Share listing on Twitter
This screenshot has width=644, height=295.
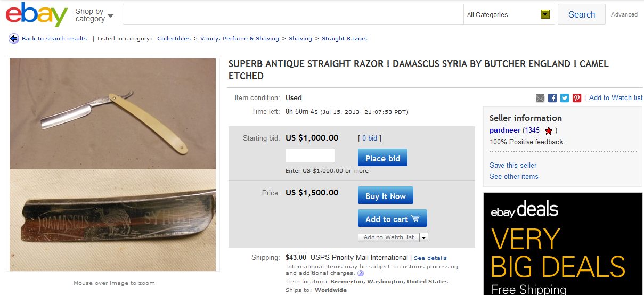[565, 98]
